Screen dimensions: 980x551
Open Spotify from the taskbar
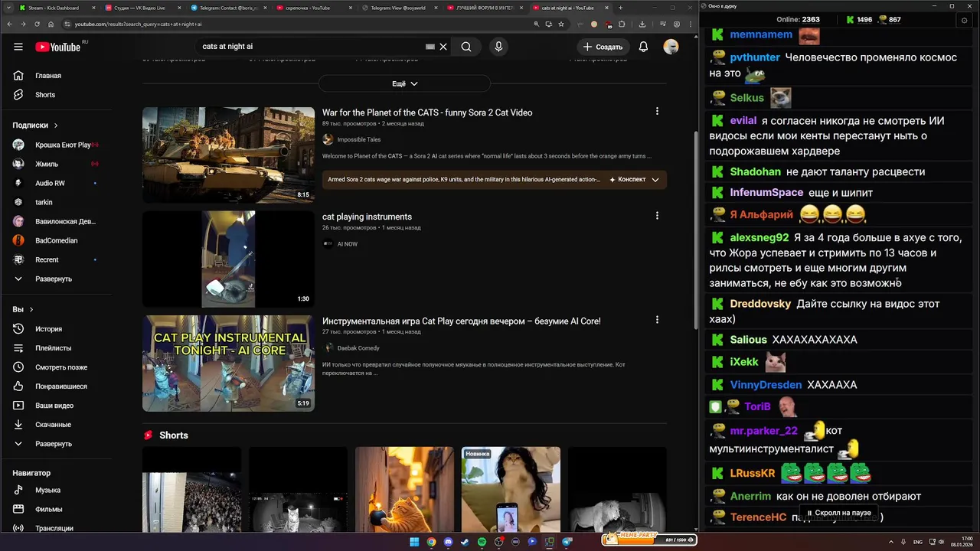point(481,542)
